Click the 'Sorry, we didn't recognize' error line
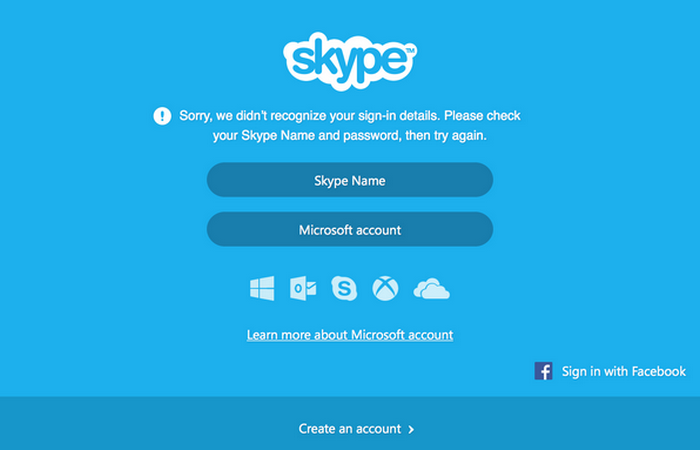The width and height of the screenshot is (700, 450). pyautogui.click(x=350, y=116)
